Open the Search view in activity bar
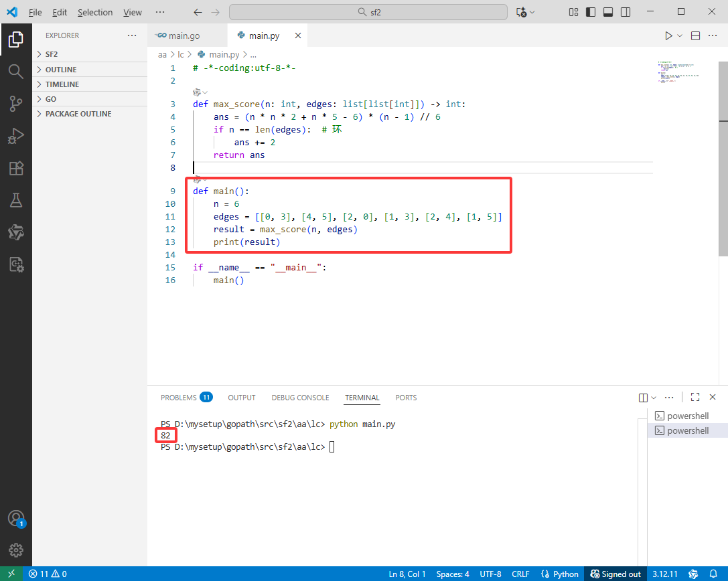The width and height of the screenshot is (728, 581). [16, 72]
